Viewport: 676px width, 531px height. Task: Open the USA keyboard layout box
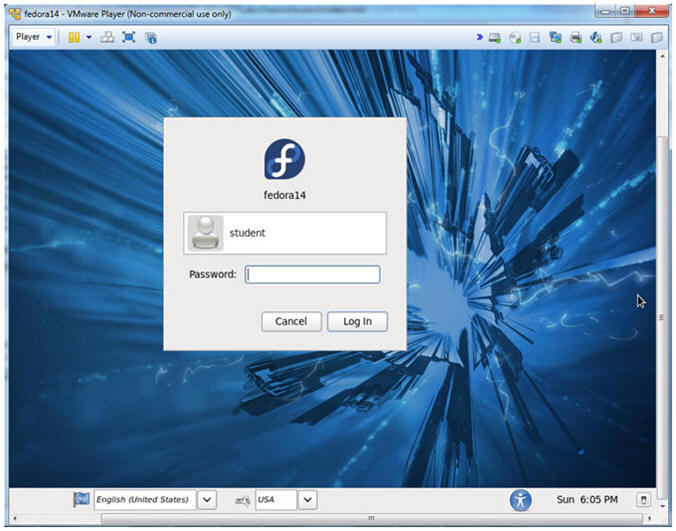click(276, 500)
